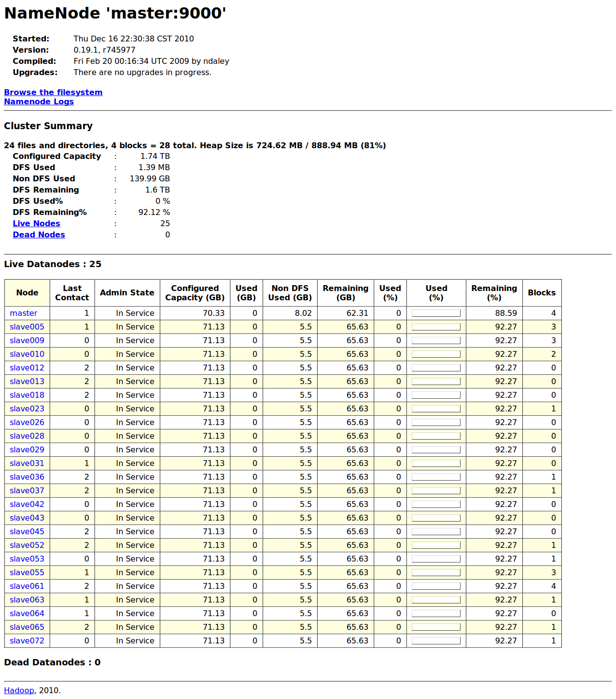Follow the Dead Nodes link
This screenshot has height=699, width=616.
39,234
